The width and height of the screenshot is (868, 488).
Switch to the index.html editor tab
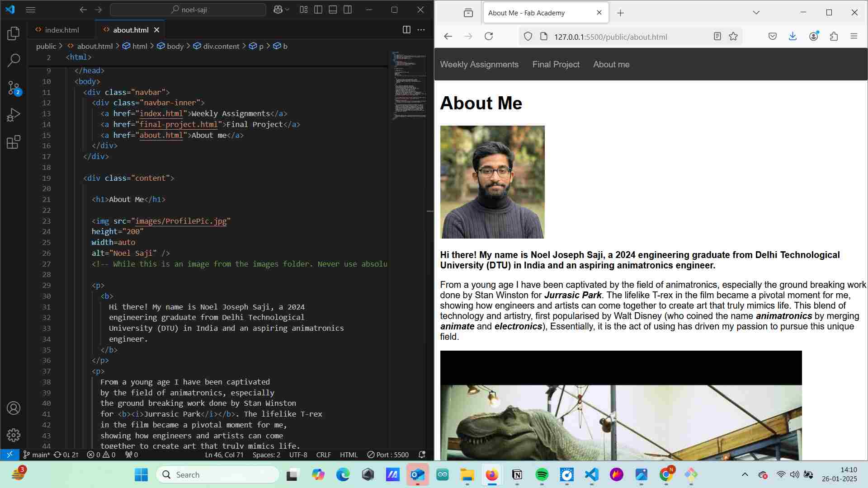tap(61, 30)
